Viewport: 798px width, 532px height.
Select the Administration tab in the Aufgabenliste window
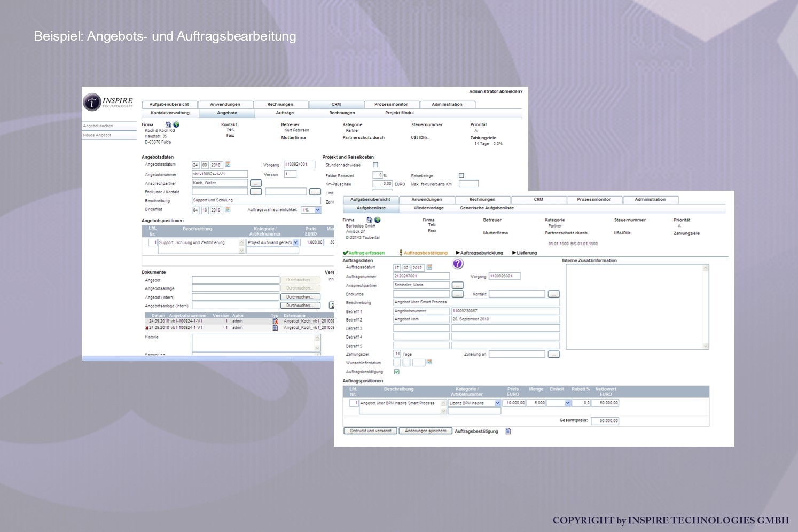pos(650,199)
